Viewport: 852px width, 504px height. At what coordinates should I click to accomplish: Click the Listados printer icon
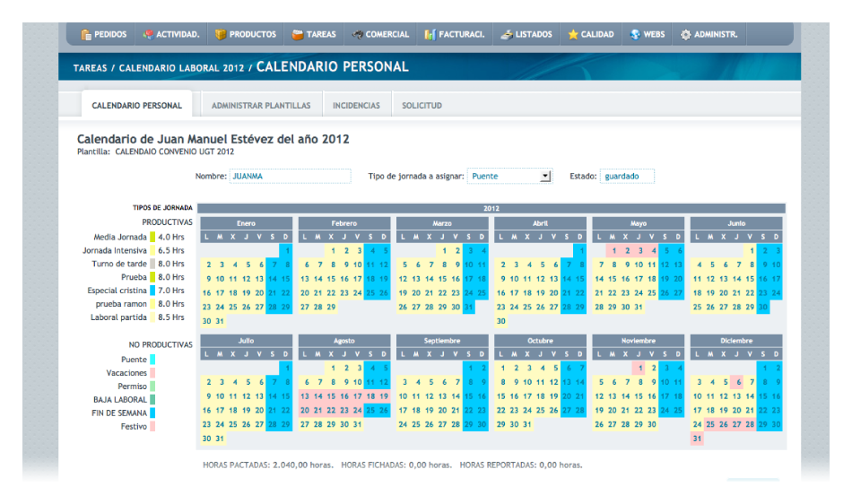[x=507, y=34]
